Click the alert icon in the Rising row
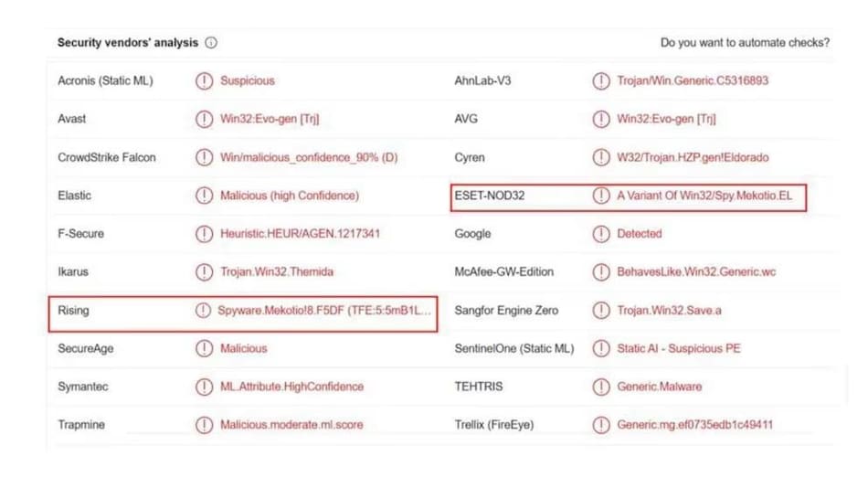Image resolution: width=868 pixels, height=488 pixels. click(203, 311)
